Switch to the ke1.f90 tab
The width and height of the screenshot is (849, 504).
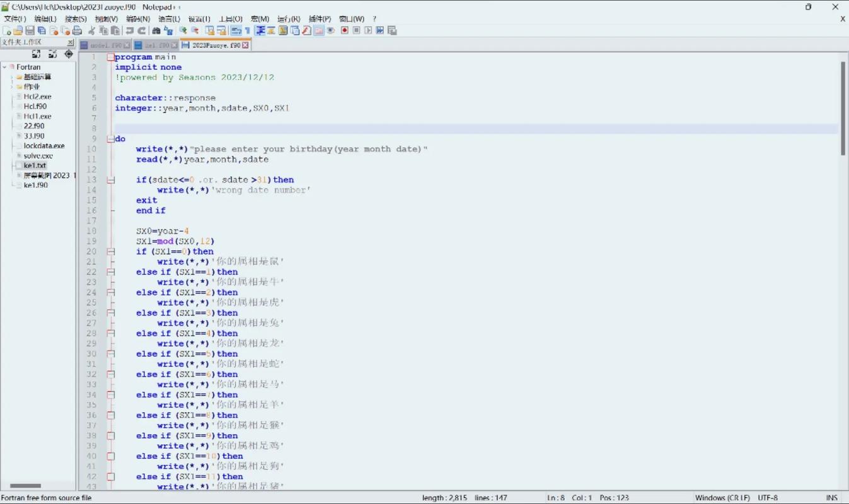tap(156, 45)
